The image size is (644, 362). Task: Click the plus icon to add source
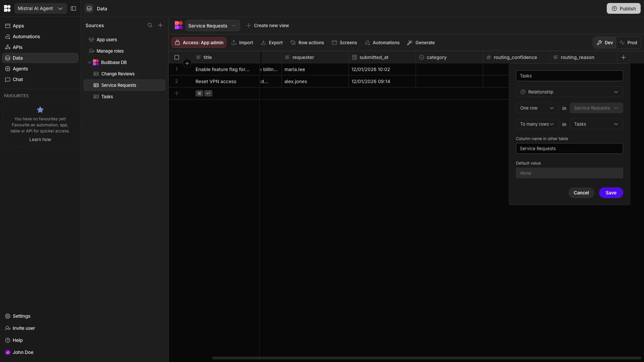160,25
